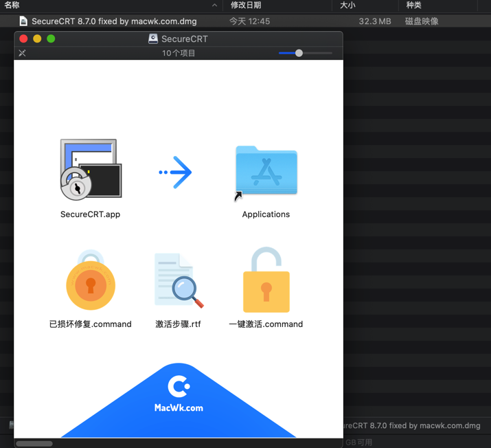
Task: Click the 一键激活.command label
Action: point(266,324)
